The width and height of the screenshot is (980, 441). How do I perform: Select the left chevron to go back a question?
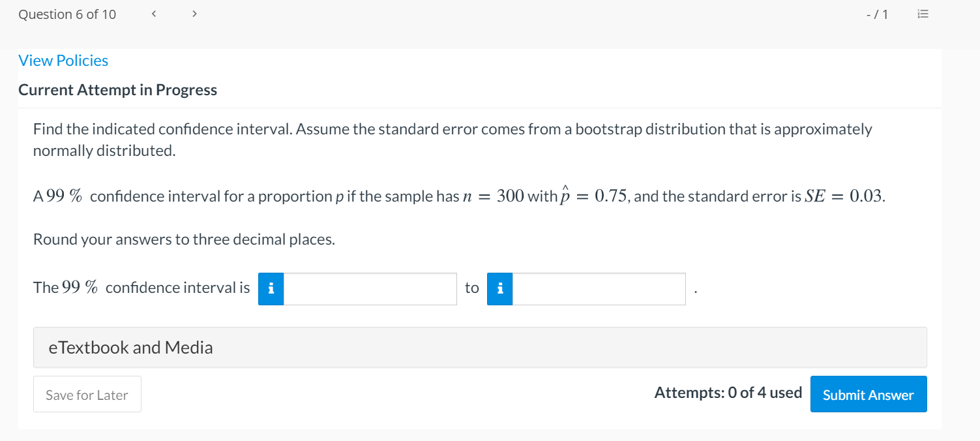click(153, 13)
